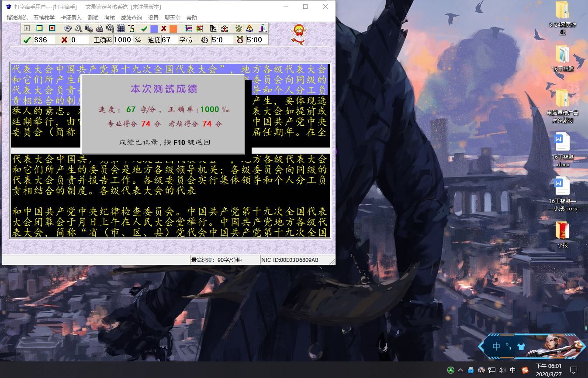Image resolution: width=588 pixels, height=378 pixels.
Task: Click the elapsed time field showing 5:0
Action: pyautogui.click(x=222, y=40)
